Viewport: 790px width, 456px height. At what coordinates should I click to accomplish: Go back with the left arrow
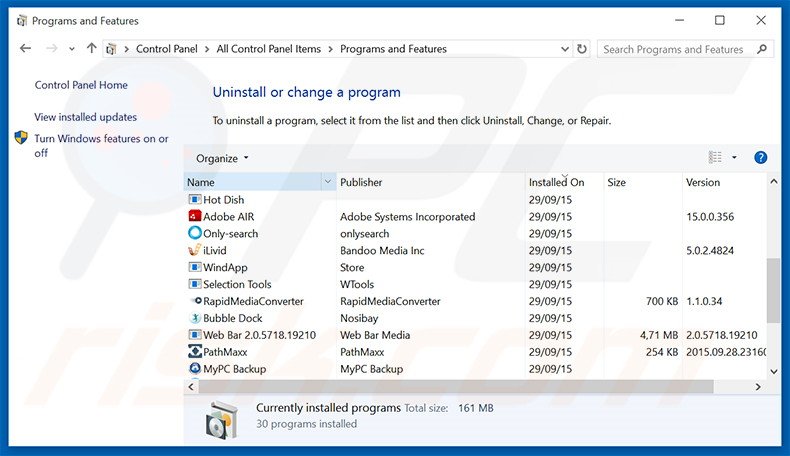pyautogui.click(x=25, y=48)
